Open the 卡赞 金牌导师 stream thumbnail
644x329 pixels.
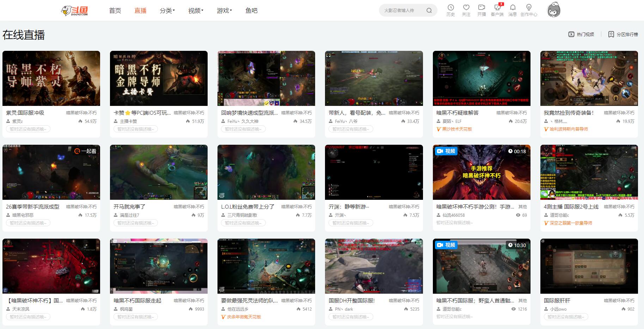click(159, 78)
